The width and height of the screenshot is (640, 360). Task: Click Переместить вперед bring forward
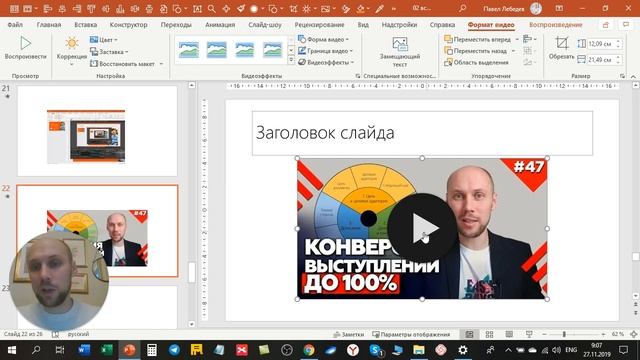tap(477, 39)
